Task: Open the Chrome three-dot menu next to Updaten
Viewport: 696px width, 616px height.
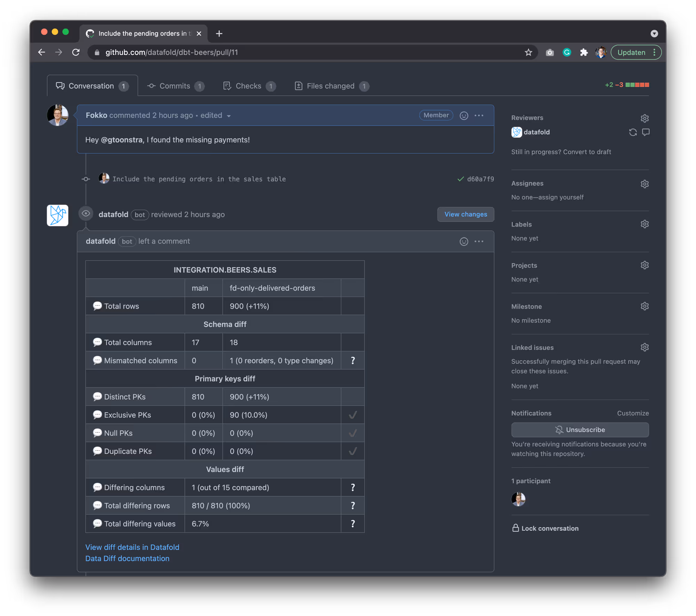Action: click(655, 52)
